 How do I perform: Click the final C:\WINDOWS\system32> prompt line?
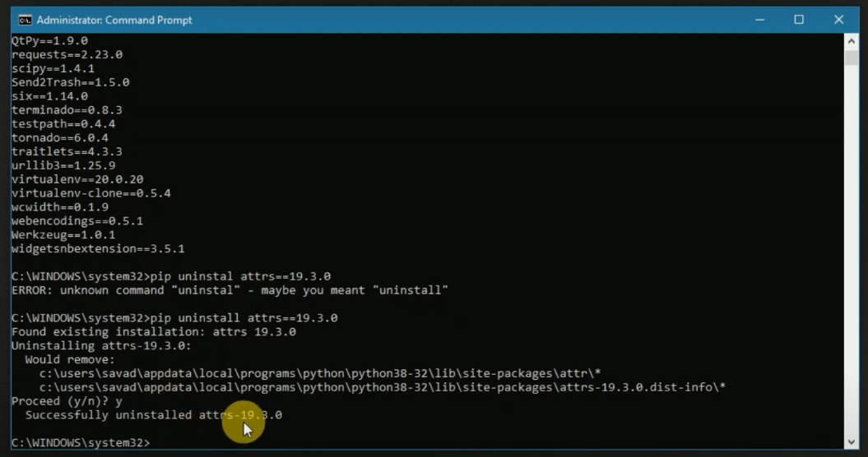click(81, 442)
